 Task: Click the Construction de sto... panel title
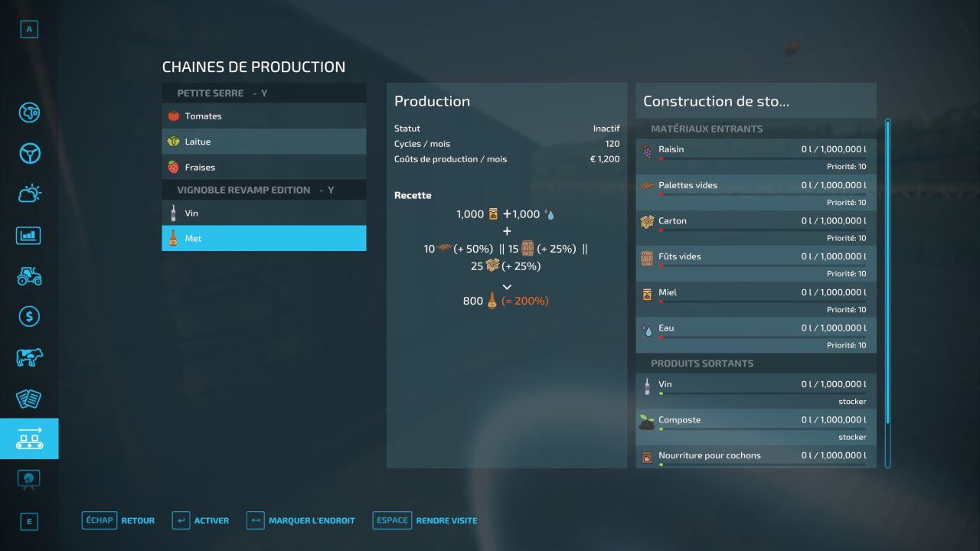pyautogui.click(x=716, y=101)
